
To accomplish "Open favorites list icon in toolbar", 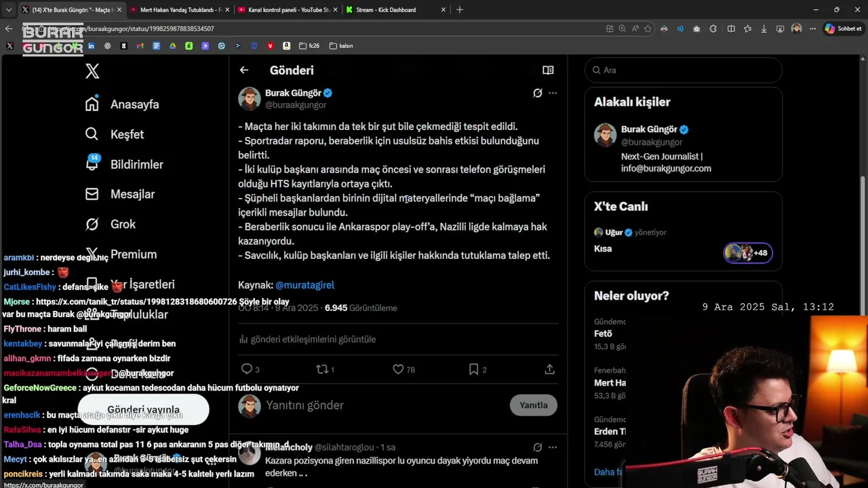I will (747, 28).
